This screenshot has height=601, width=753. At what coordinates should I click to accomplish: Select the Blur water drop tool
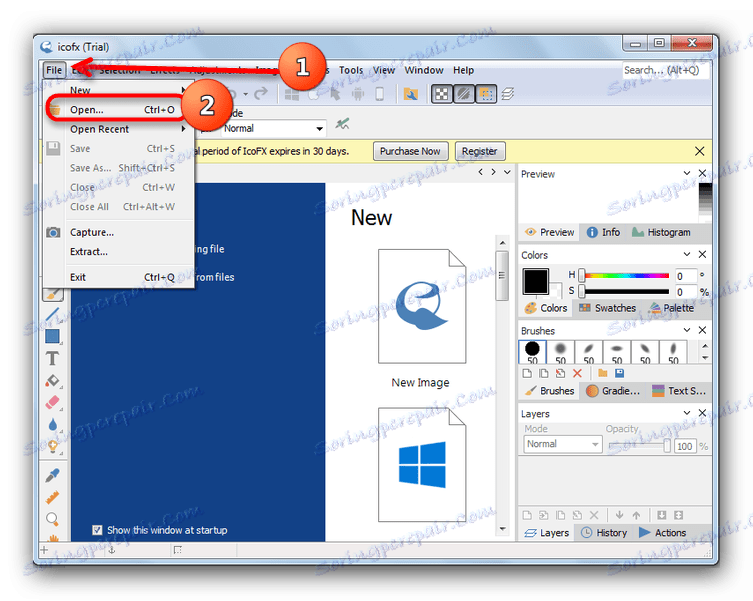click(52, 425)
